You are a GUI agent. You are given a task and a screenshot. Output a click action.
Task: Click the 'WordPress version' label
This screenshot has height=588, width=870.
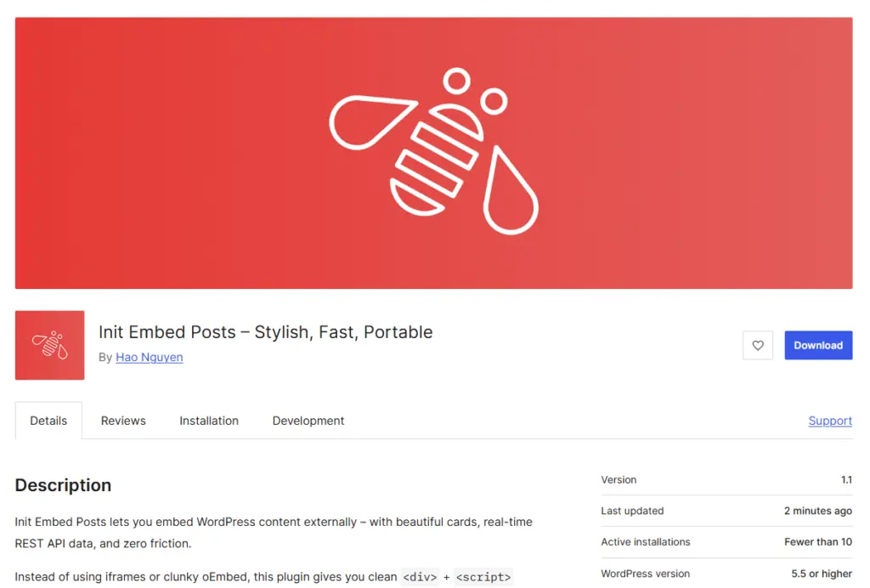tap(646, 574)
